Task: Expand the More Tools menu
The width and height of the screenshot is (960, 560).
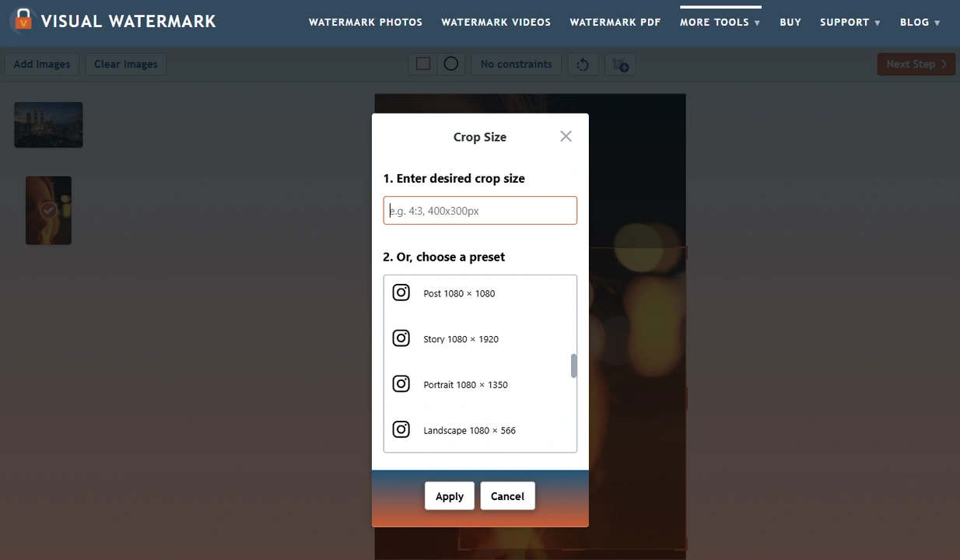Action: (720, 23)
